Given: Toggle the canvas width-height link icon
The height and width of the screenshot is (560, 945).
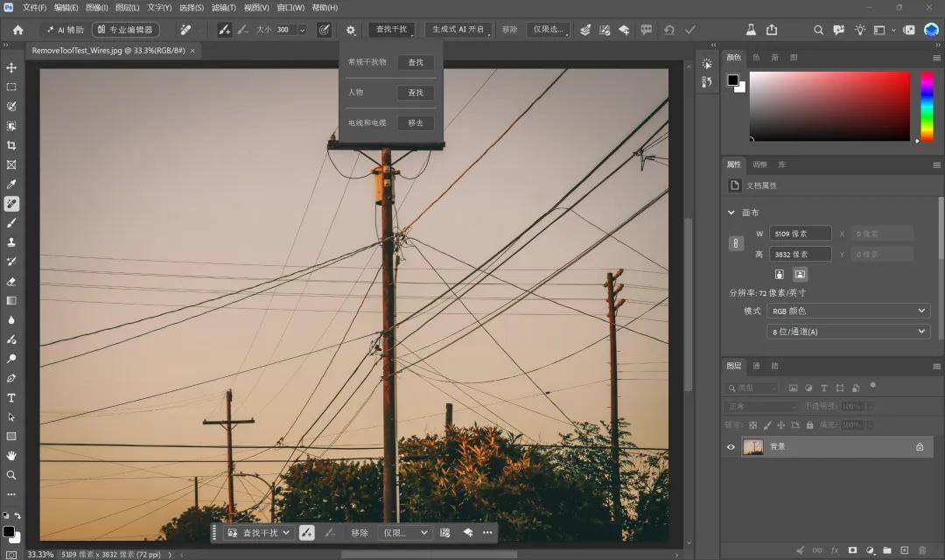Looking at the screenshot, I should click(x=736, y=243).
